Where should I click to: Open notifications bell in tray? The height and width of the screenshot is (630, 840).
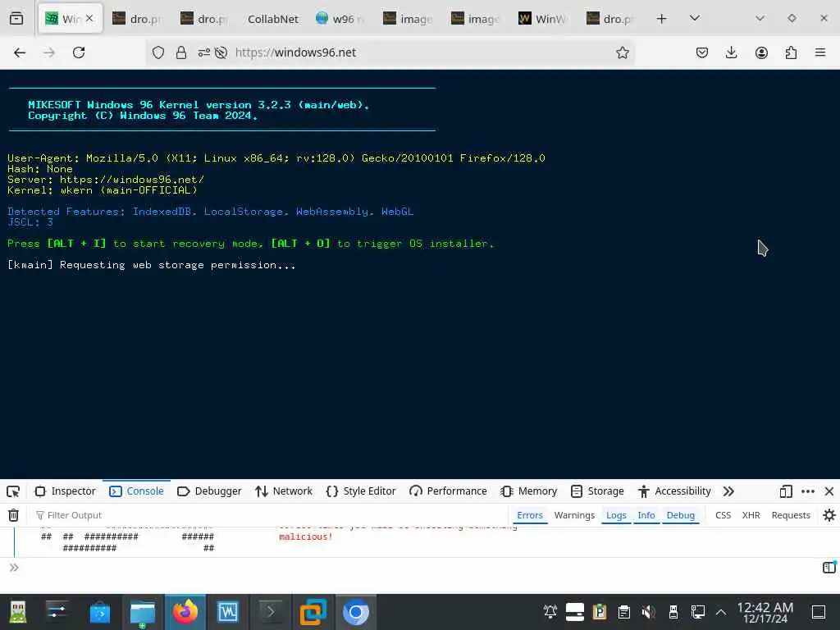coord(550,612)
